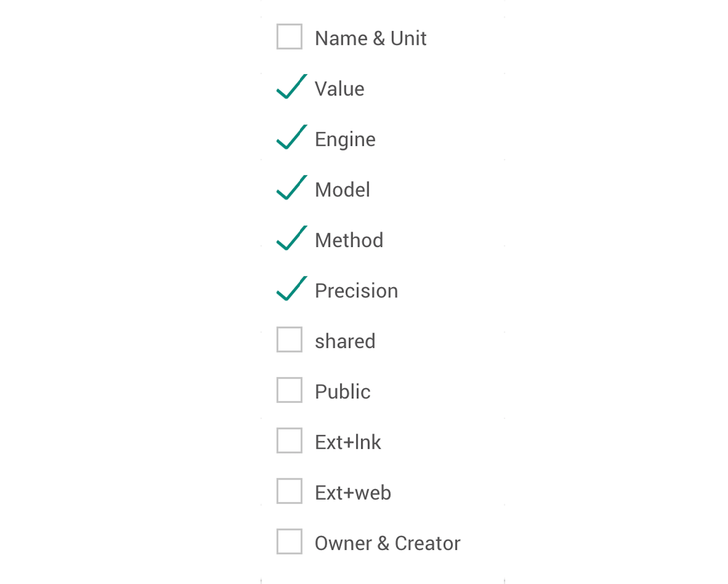
Task: Click the Value text label
Action: point(339,88)
